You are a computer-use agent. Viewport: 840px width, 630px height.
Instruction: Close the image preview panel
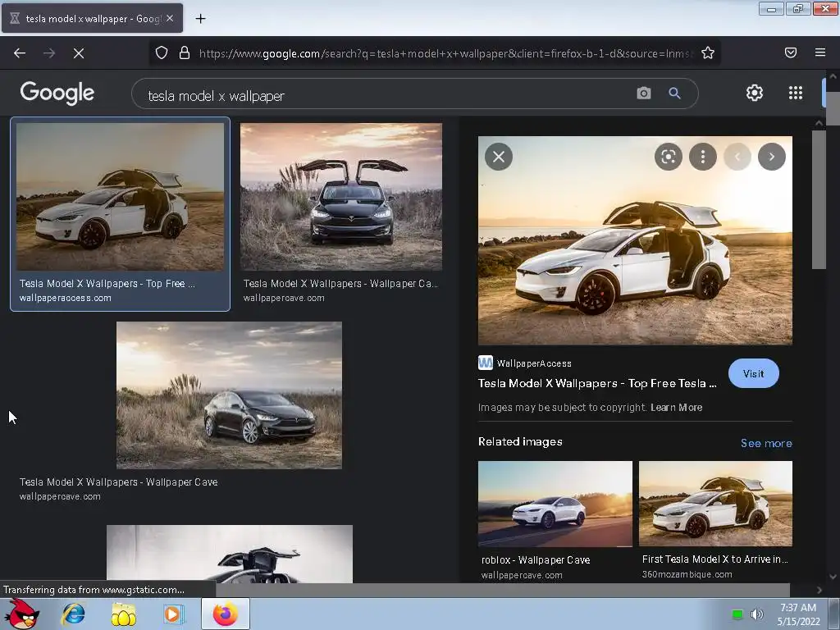[x=499, y=157]
